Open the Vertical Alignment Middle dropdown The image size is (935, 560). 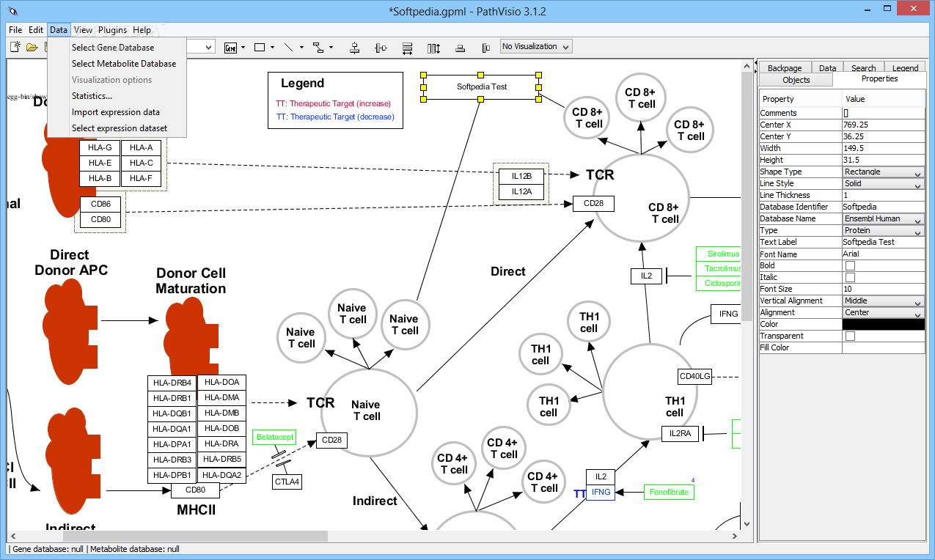pyautogui.click(x=883, y=301)
